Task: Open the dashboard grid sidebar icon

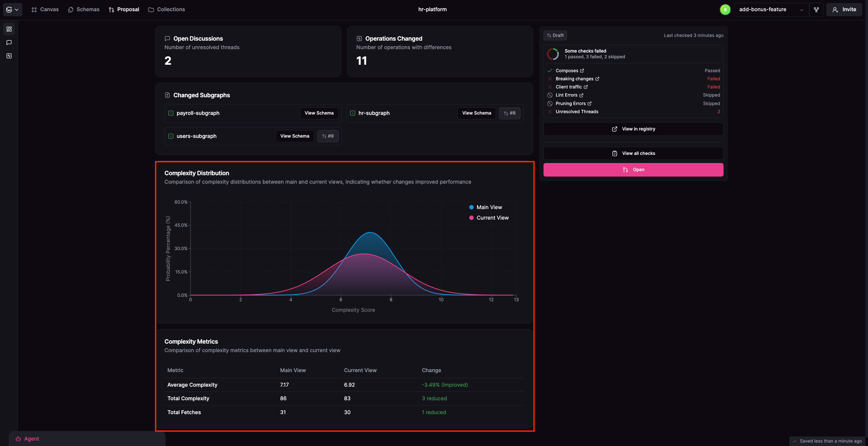Action: pyautogui.click(x=9, y=29)
